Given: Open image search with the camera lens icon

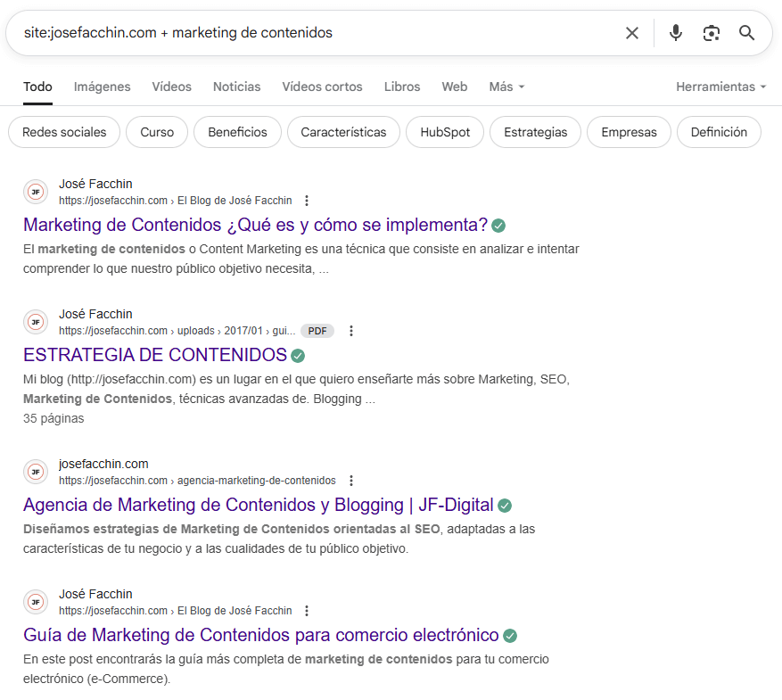Looking at the screenshot, I should pos(712,33).
